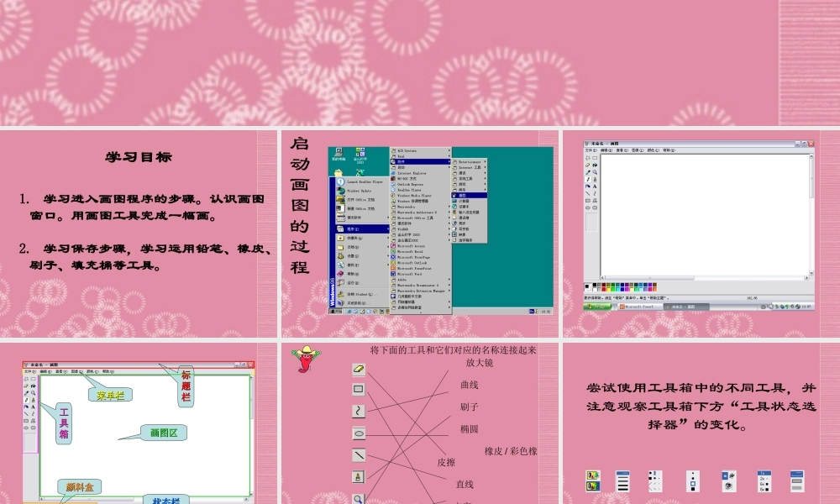Click the foreground/background color box in the callout-free Paint
840x504 pixels.
pos(588,287)
